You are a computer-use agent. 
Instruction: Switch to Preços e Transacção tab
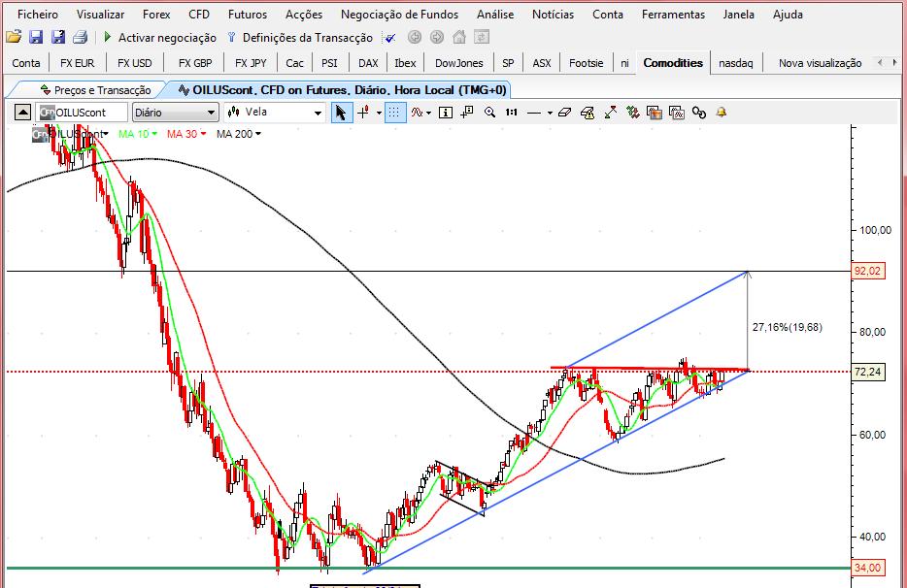[x=95, y=90]
